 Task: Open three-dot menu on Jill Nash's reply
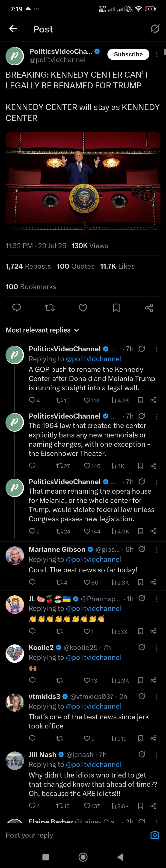click(x=157, y=754)
